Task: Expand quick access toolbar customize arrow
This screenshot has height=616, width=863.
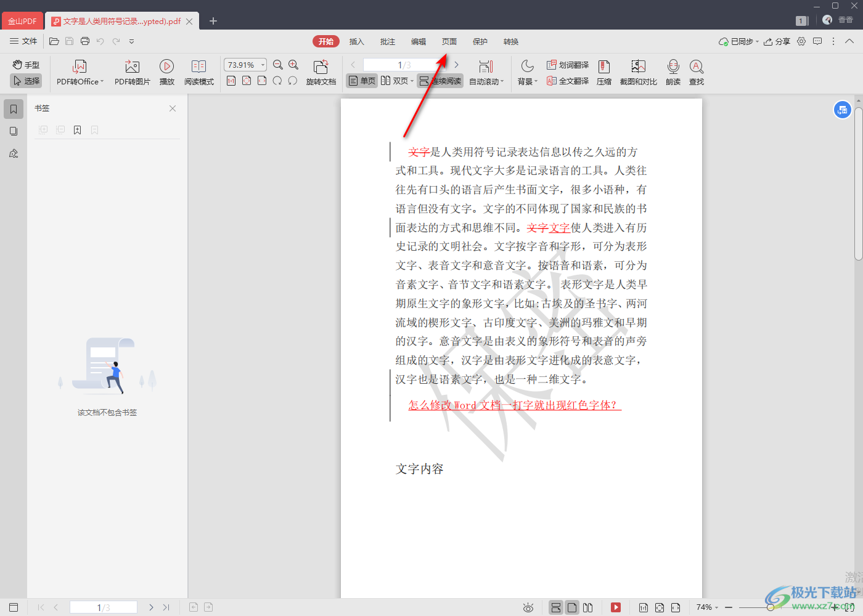Action: (131, 41)
